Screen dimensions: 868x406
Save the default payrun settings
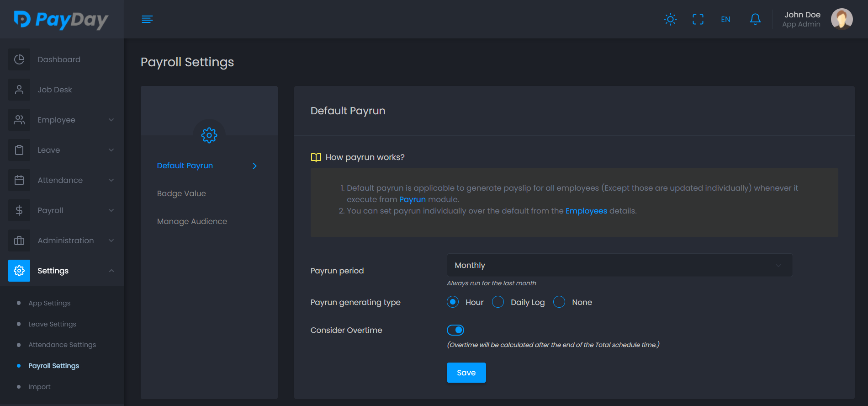click(x=466, y=373)
